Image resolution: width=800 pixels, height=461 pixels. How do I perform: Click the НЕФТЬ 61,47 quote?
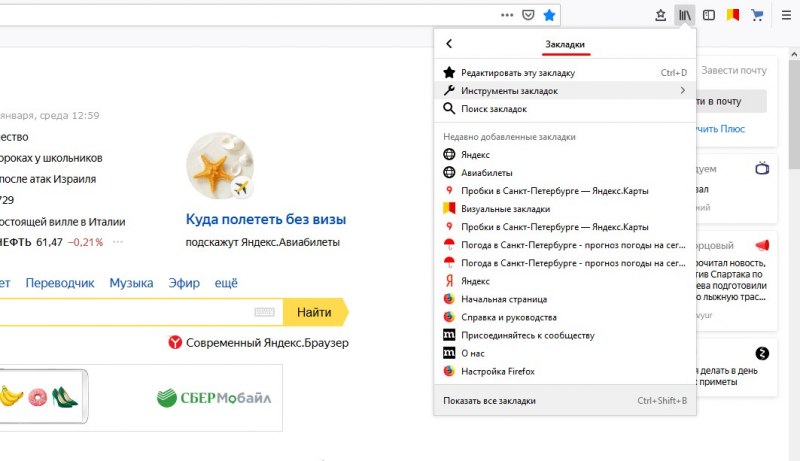click(31, 242)
